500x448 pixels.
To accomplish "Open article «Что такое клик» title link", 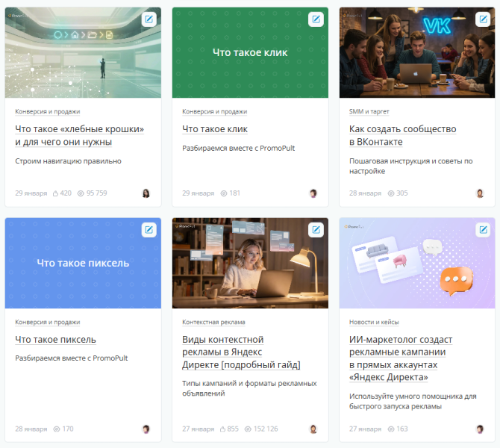I will (x=214, y=129).
